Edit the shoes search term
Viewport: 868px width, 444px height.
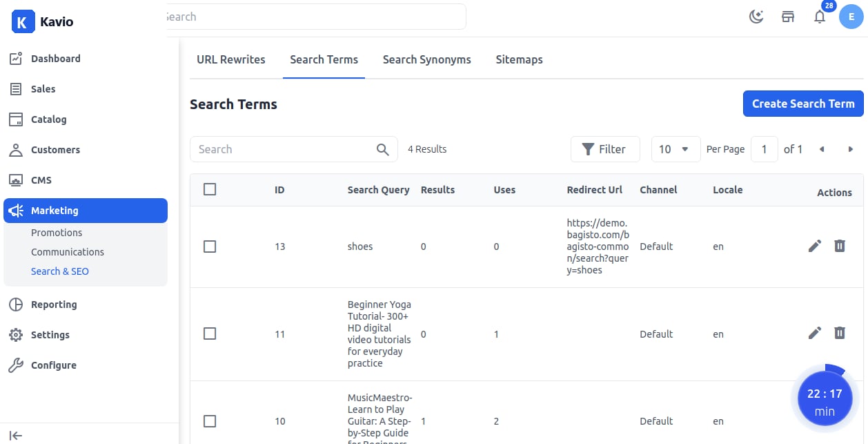pos(815,246)
